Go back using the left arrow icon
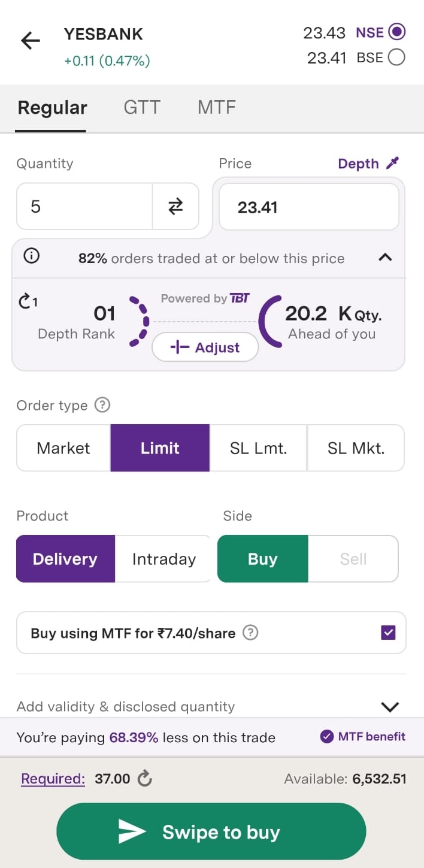 pos(30,41)
